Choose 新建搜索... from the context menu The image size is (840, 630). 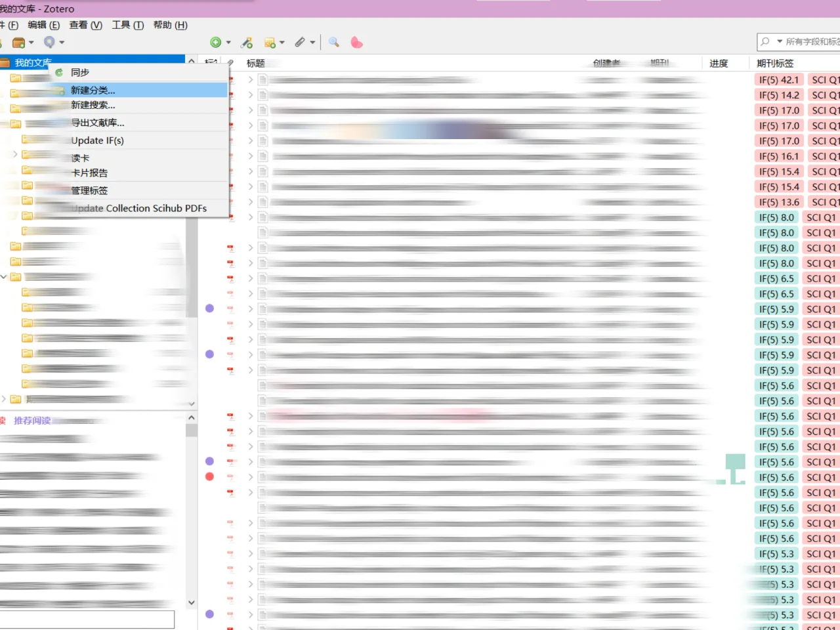(140, 105)
